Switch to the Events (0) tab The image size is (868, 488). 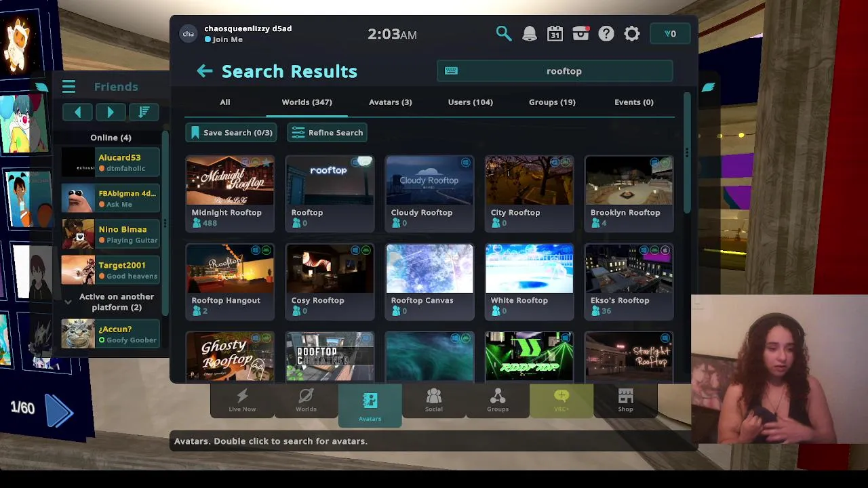[x=633, y=102]
